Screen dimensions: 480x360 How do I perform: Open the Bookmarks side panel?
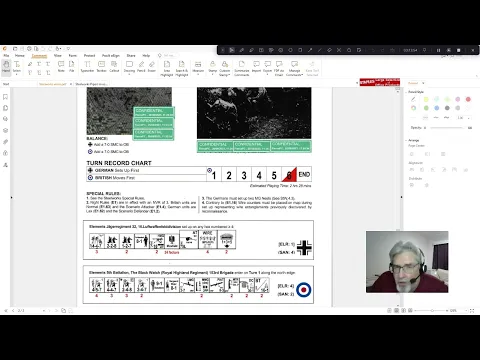click(x=5, y=97)
